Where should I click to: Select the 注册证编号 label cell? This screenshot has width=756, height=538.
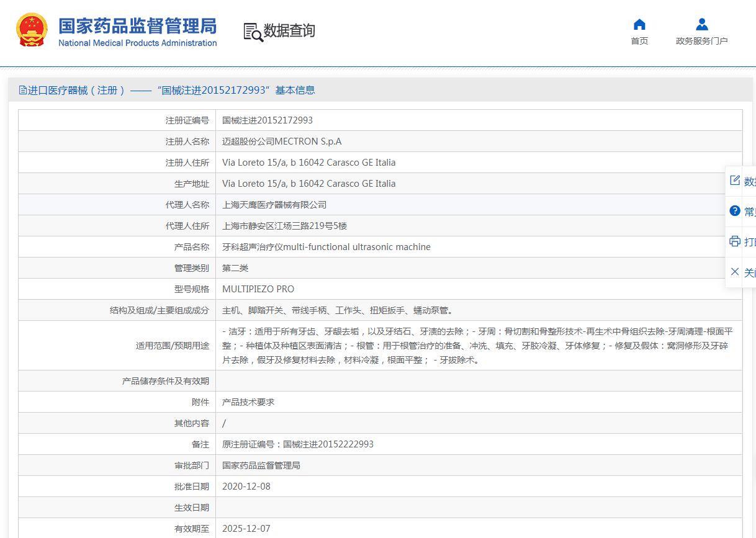pyautogui.click(x=117, y=120)
